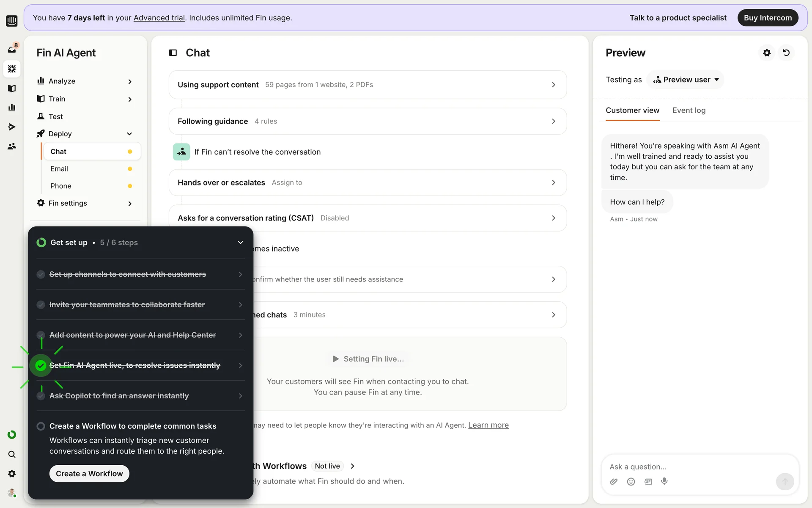Click the Preview settings gear icon

tap(767, 53)
